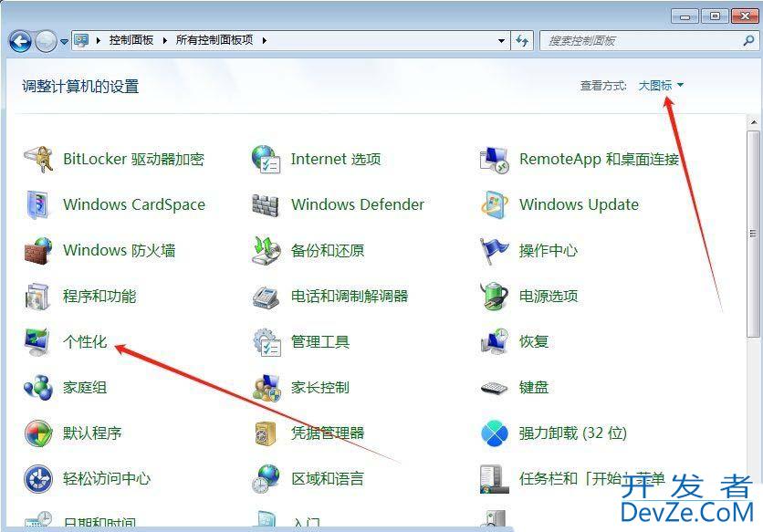
Task: Click the 管理工具 text link
Action: pos(320,341)
